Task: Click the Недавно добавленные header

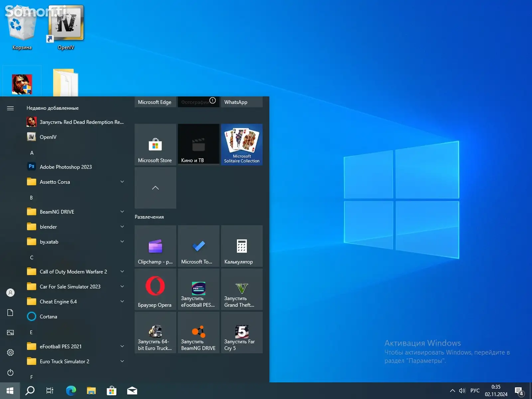Action: [x=53, y=108]
